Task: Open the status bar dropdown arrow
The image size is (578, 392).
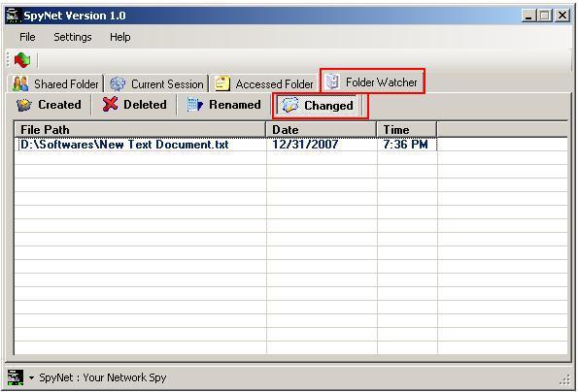Action: click(31, 377)
